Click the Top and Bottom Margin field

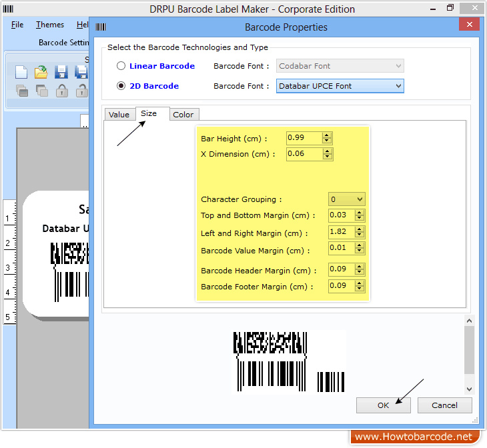[342, 215]
